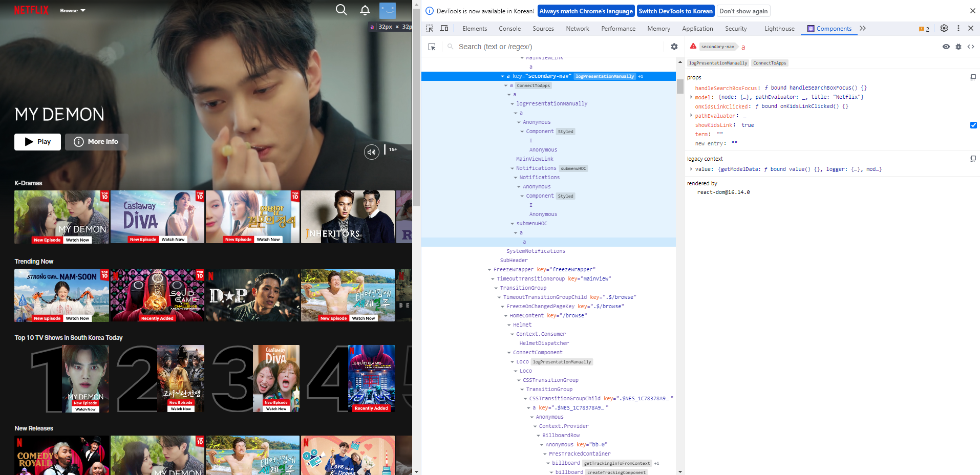Click Always match Chrome's language button
980x475 pixels.
(x=586, y=11)
